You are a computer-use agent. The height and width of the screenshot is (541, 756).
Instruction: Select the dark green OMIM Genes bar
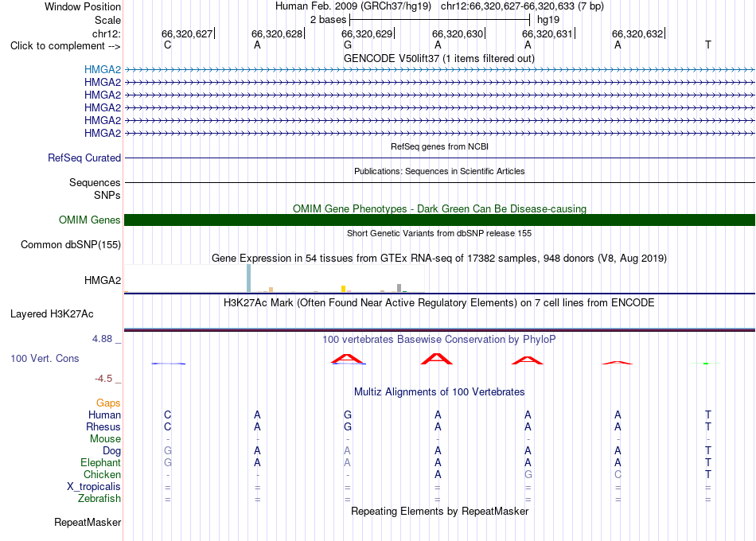point(439,220)
